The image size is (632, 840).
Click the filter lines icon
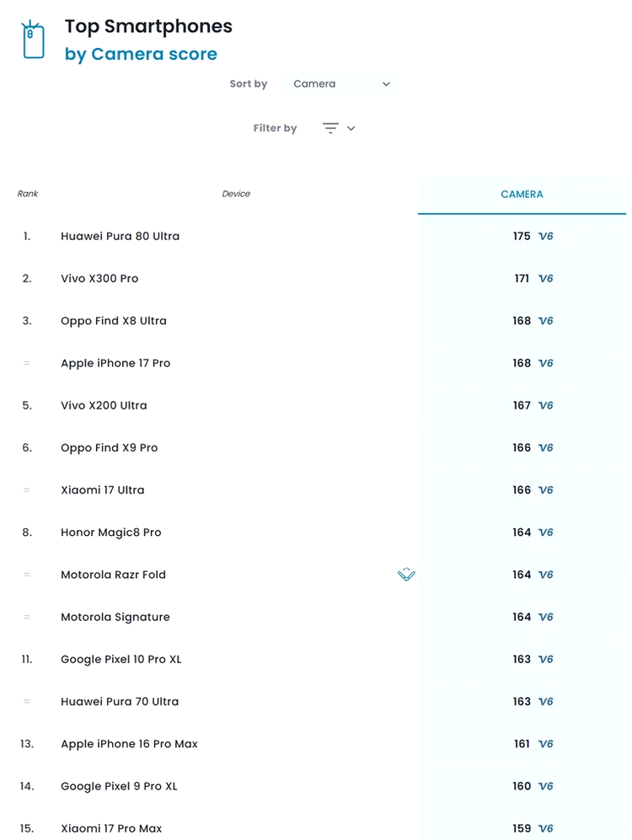tap(330, 128)
